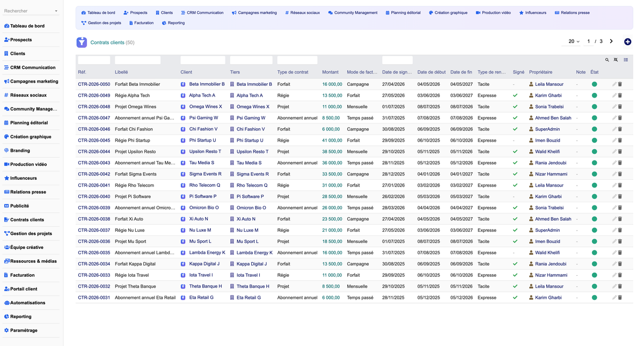Delete contract CTR-2026-0050 via trash icon
This screenshot has height=346, width=644.
click(x=620, y=84)
